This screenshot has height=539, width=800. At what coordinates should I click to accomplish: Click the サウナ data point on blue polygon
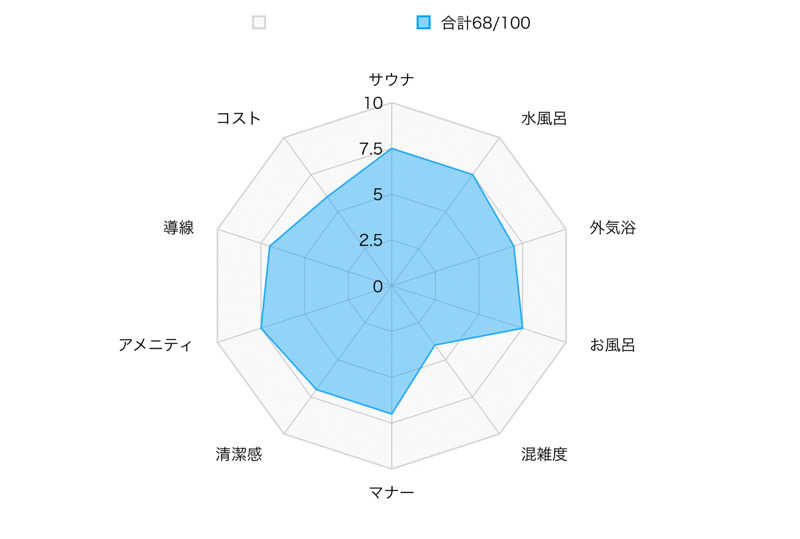point(391,149)
